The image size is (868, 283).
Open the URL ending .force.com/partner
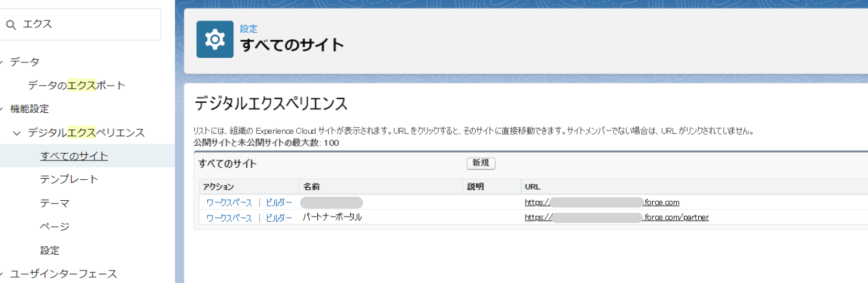click(x=617, y=217)
